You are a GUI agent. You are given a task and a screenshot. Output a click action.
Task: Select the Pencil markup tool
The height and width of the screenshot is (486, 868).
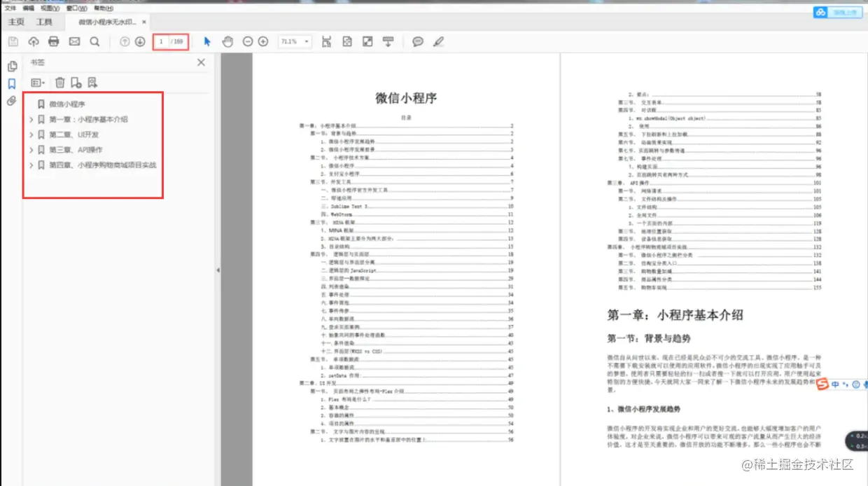pos(439,41)
